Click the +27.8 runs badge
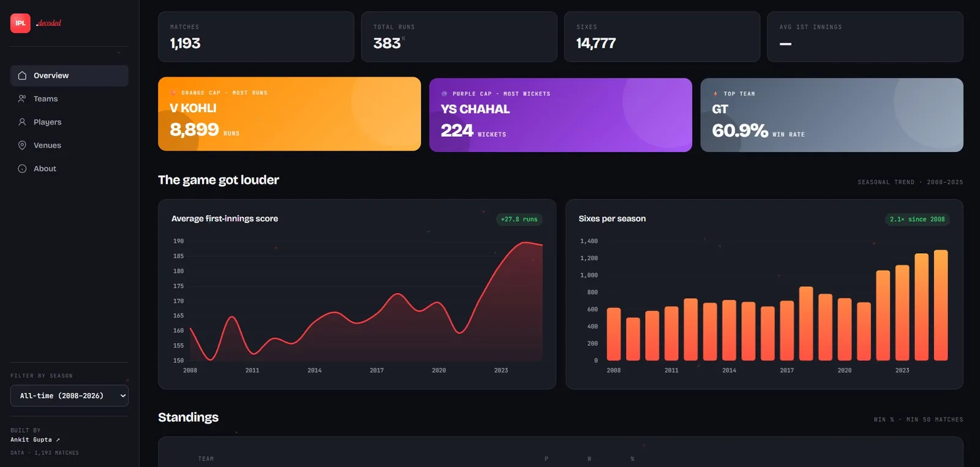 point(519,219)
